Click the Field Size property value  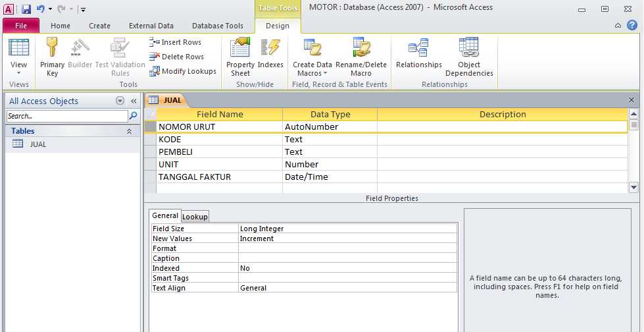[347, 229]
